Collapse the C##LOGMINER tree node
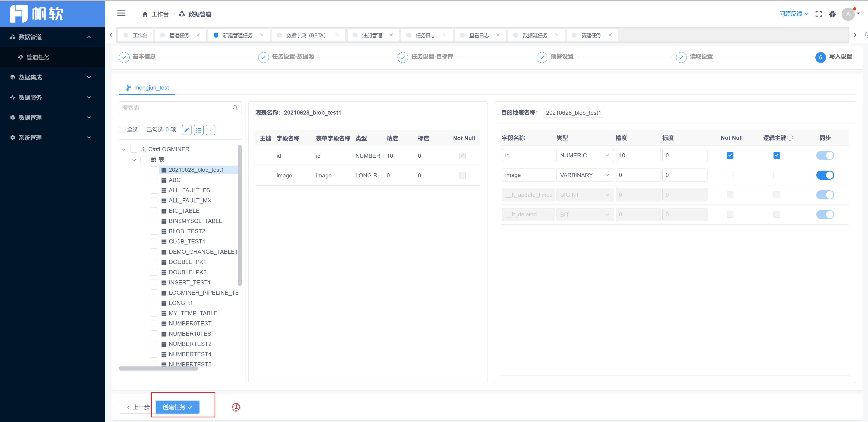This screenshot has height=422, width=868. 124,149
